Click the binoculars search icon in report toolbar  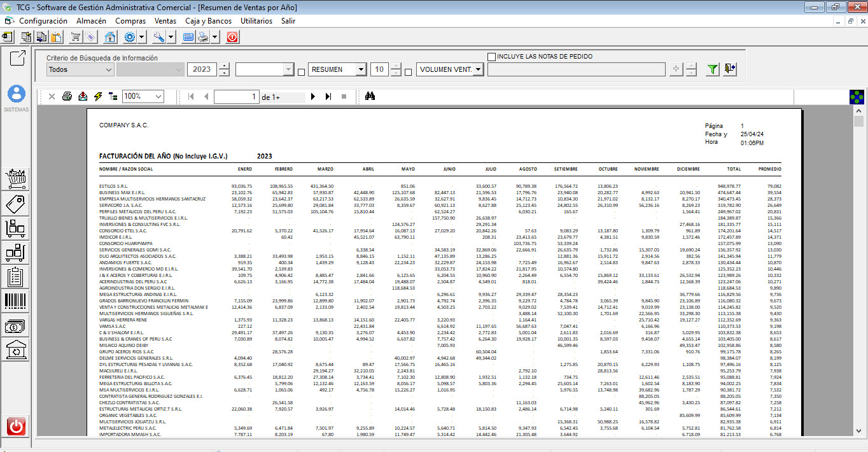pyautogui.click(x=370, y=97)
